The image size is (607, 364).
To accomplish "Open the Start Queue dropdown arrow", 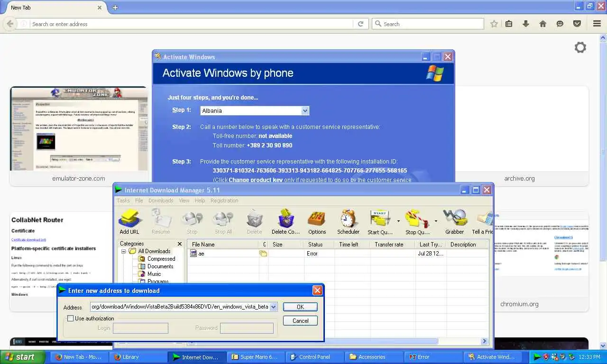I will [x=398, y=221].
